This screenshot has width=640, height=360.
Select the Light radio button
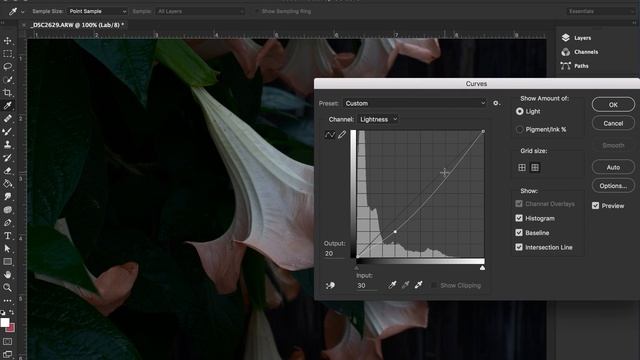pos(520,111)
